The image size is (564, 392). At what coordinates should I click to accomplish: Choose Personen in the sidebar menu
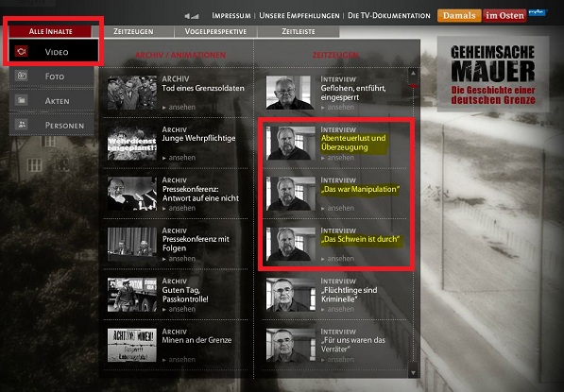(x=51, y=125)
